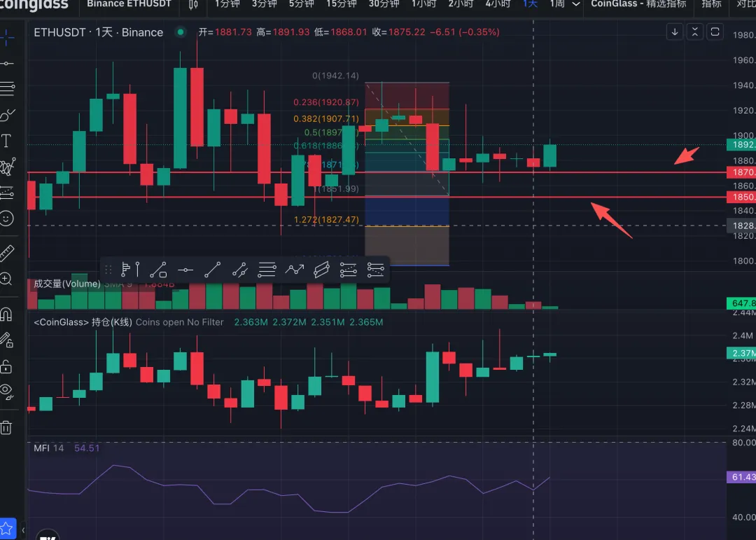Image resolution: width=756 pixels, height=540 pixels.
Task: Select the Trend Line tool in floating toolbar
Action: [x=212, y=270]
